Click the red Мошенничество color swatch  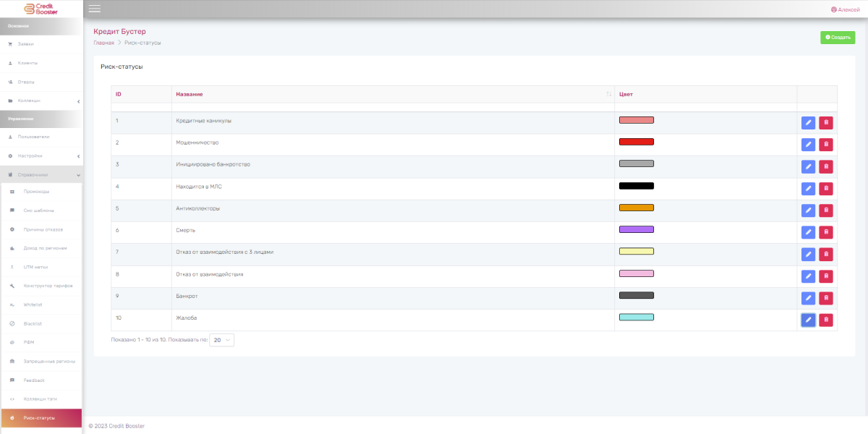click(636, 142)
